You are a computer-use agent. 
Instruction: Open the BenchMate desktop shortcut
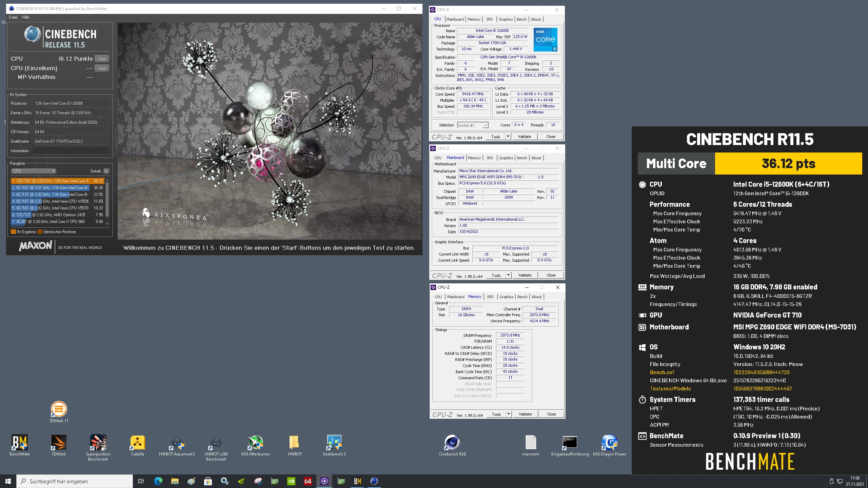20,445
